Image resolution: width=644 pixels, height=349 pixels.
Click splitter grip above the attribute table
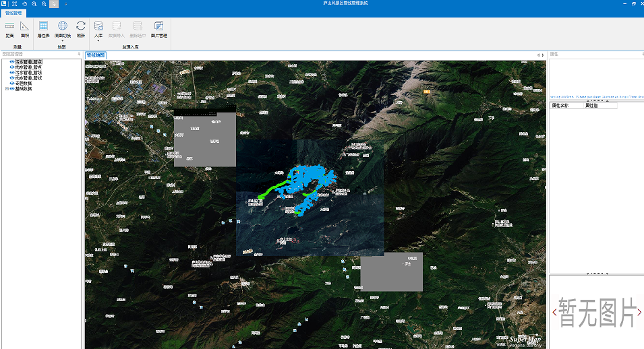(597, 100)
